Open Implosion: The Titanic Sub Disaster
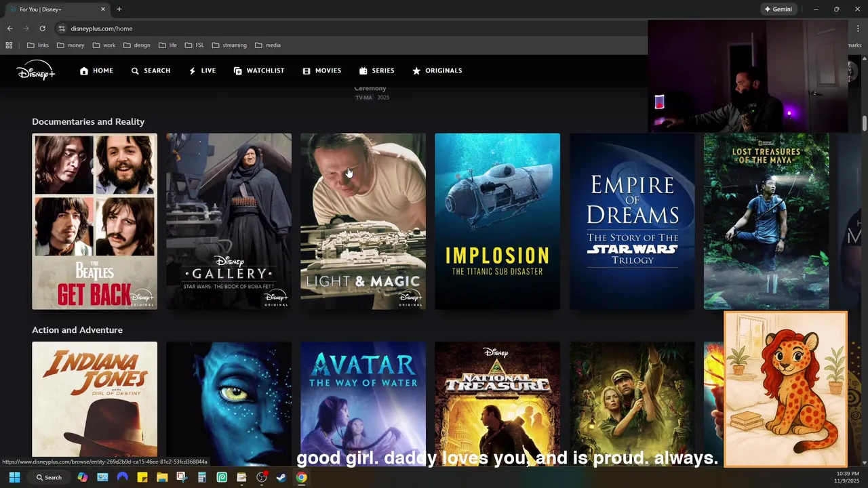 point(497,221)
